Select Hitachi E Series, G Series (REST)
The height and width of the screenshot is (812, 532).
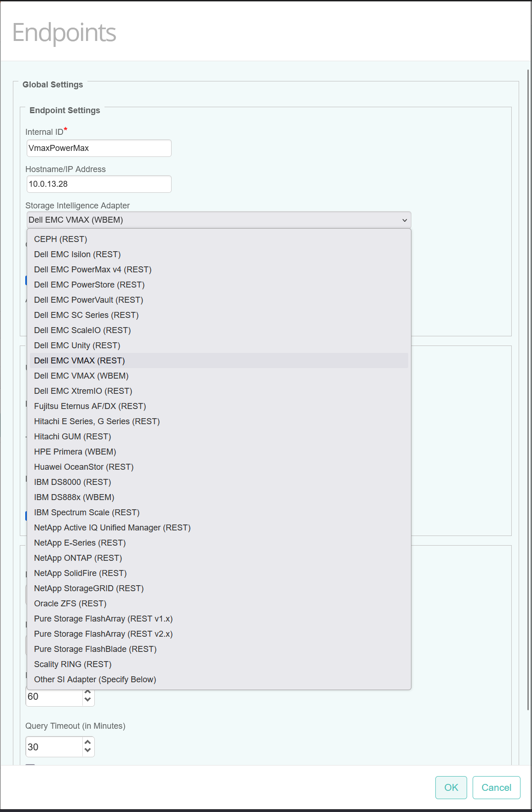point(219,421)
